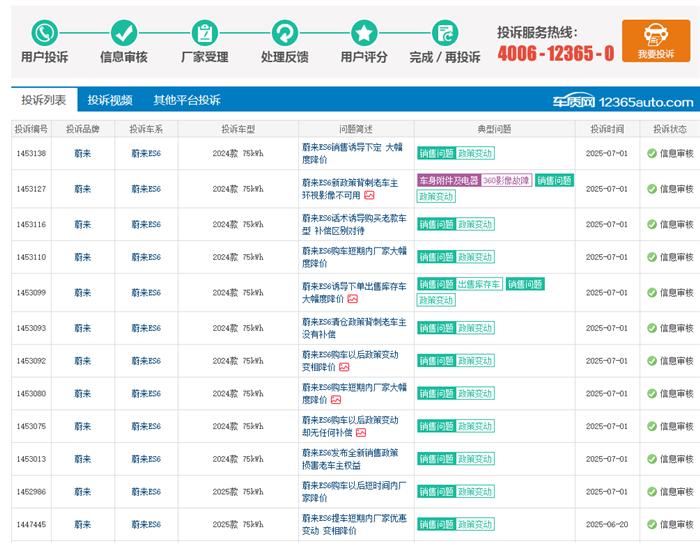The width and height of the screenshot is (700, 543).
Task: Open the image icon on complaint 1453075
Action: click(361, 432)
